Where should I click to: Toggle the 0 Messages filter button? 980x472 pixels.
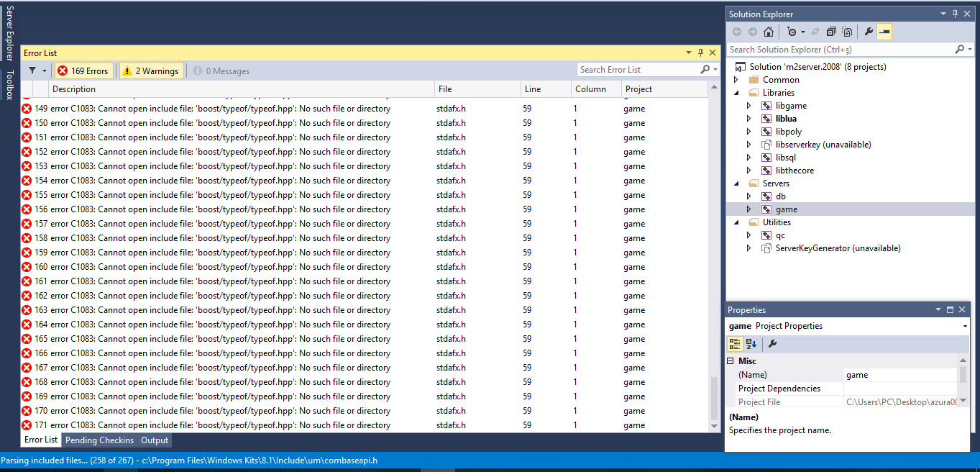tap(221, 71)
